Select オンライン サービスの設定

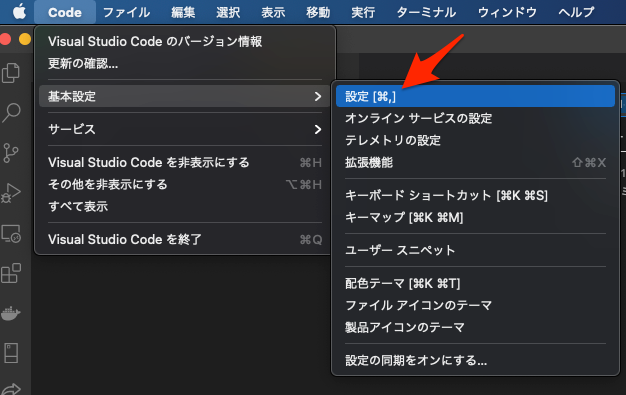point(475,119)
